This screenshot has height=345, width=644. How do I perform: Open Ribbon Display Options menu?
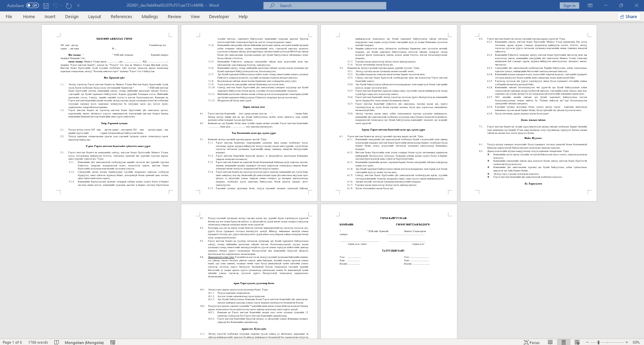coord(590,5)
